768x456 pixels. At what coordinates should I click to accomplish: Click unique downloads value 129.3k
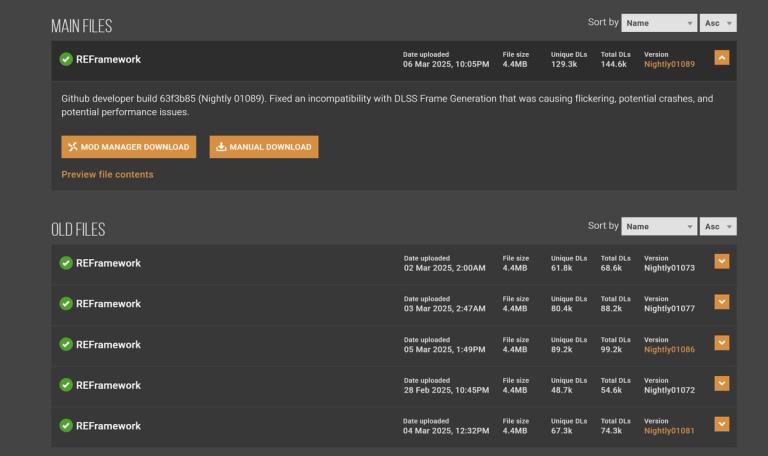[x=564, y=64]
